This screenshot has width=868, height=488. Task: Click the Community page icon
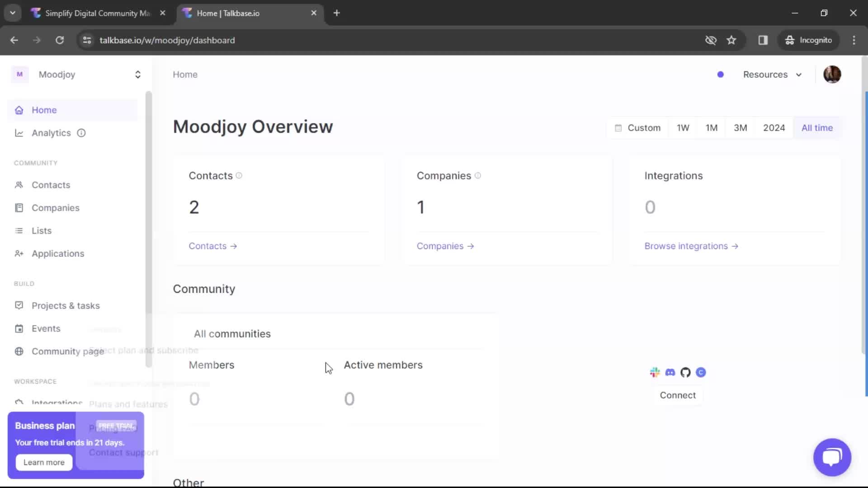click(19, 351)
